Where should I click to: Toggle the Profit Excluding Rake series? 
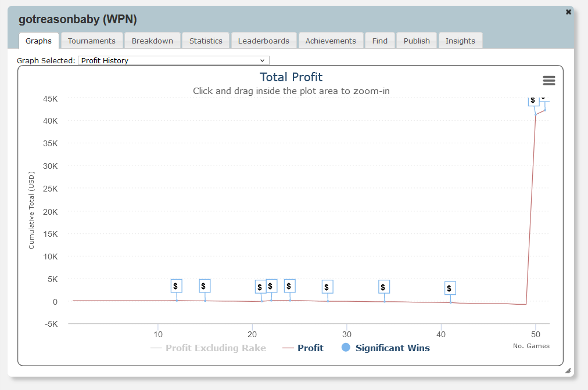(216, 348)
